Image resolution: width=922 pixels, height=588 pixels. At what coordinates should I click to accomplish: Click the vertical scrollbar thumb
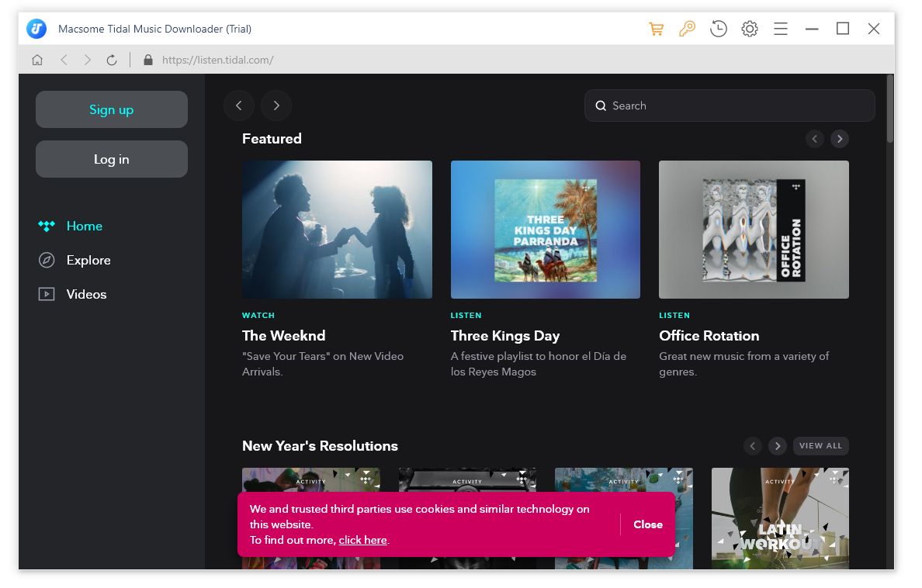coord(890,109)
